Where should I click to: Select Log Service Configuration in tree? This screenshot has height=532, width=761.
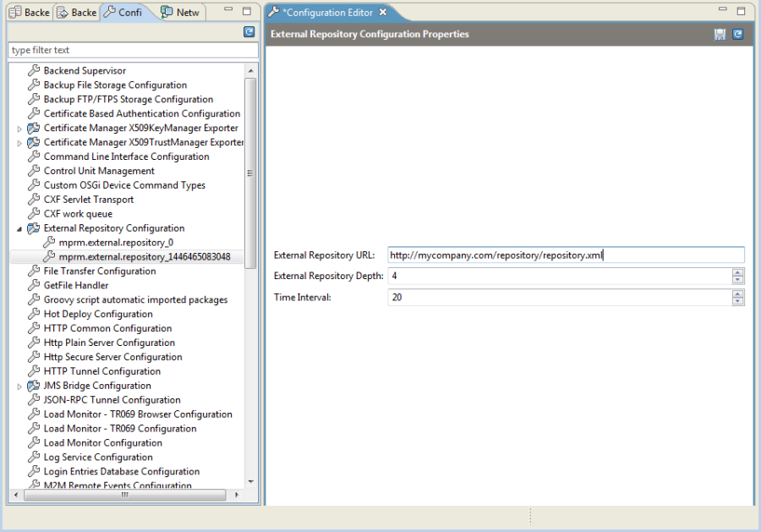(x=98, y=458)
